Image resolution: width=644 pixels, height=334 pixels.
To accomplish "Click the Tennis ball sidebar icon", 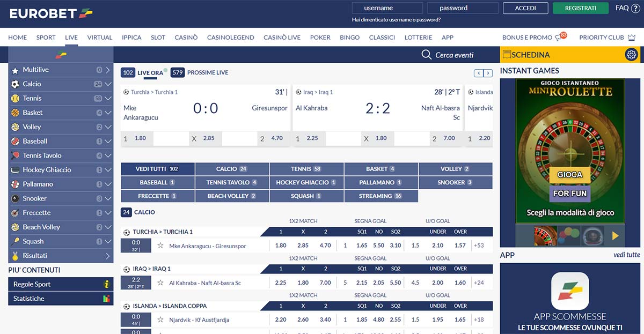I will tap(15, 99).
